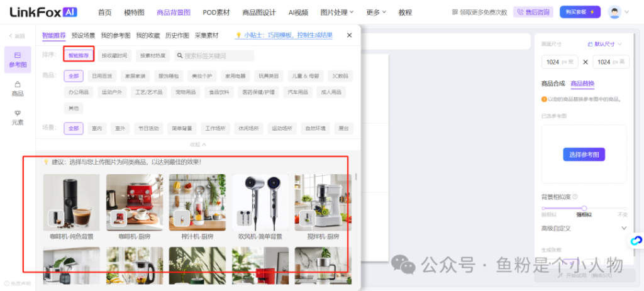The height and width of the screenshot is (291, 644).
Task: Click the user avatar icon
Action: tap(614, 12)
